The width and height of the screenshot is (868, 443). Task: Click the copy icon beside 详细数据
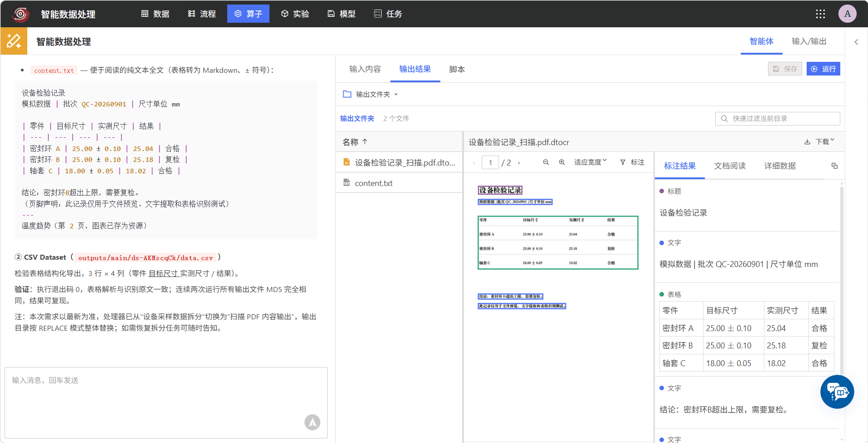click(x=834, y=166)
